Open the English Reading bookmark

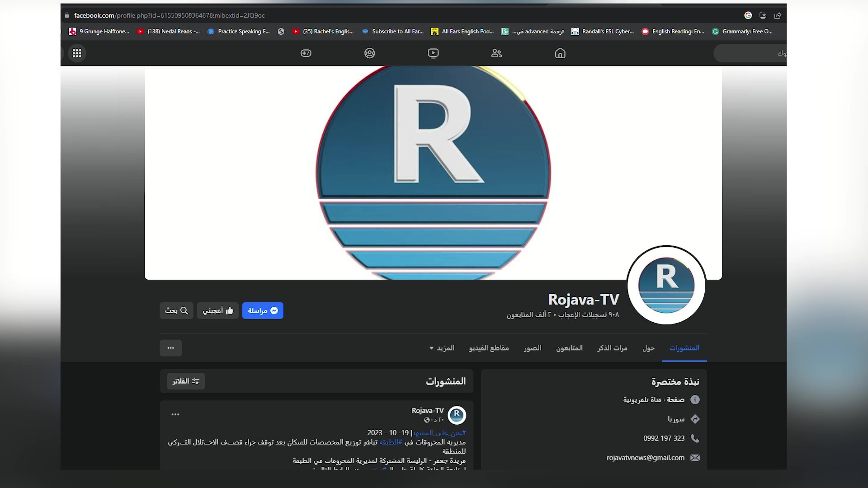pyautogui.click(x=673, y=31)
